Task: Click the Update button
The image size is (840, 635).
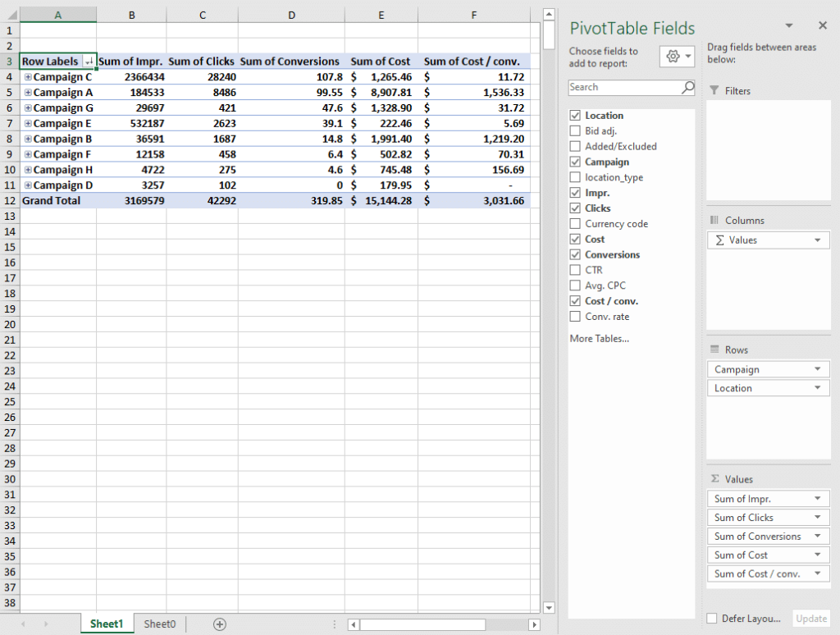Action: pos(810,618)
